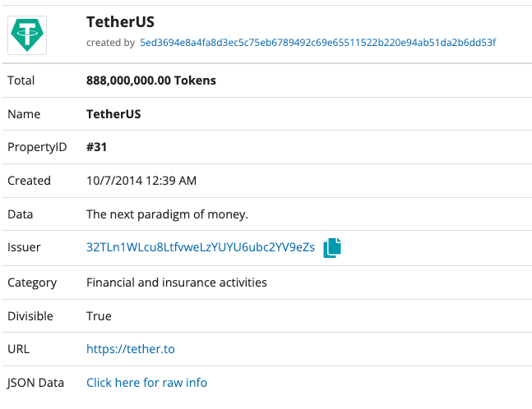Click the Category row label
532x409 pixels.
pos(32,283)
